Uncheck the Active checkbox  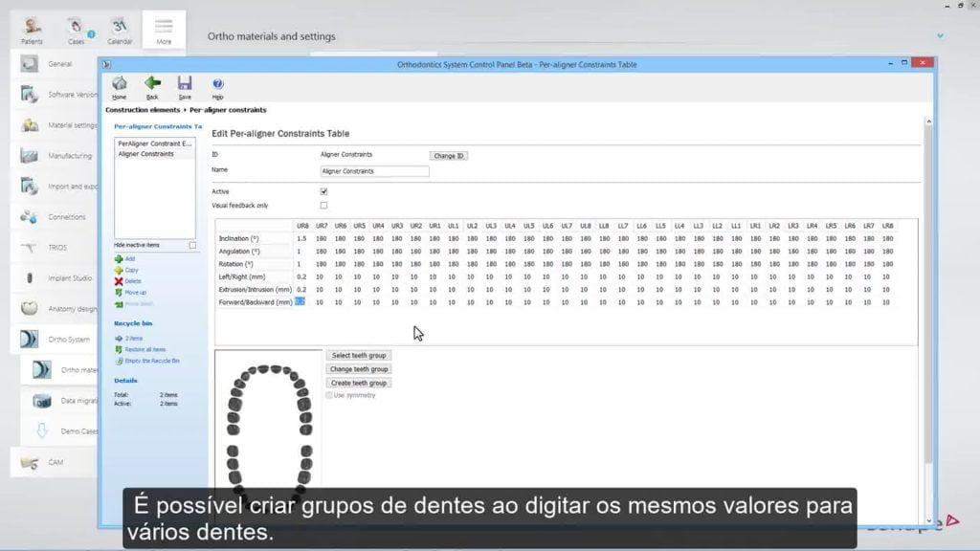click(x=323, y=191)
